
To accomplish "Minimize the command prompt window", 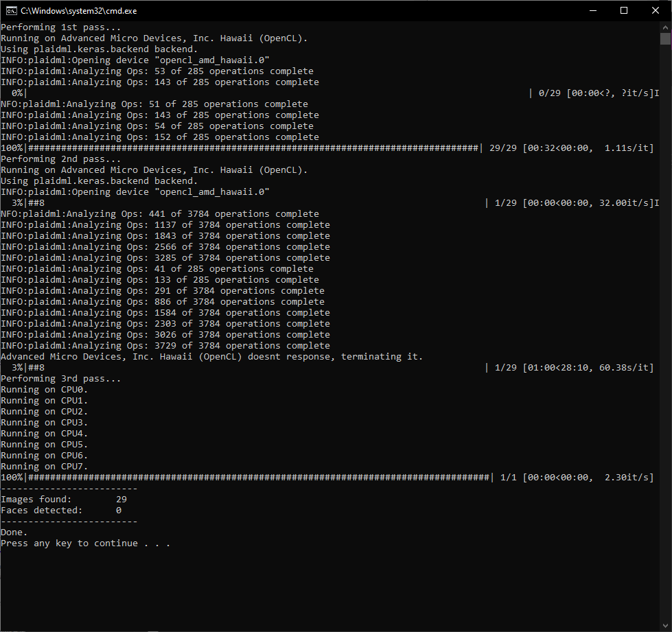I will (593, 10).
